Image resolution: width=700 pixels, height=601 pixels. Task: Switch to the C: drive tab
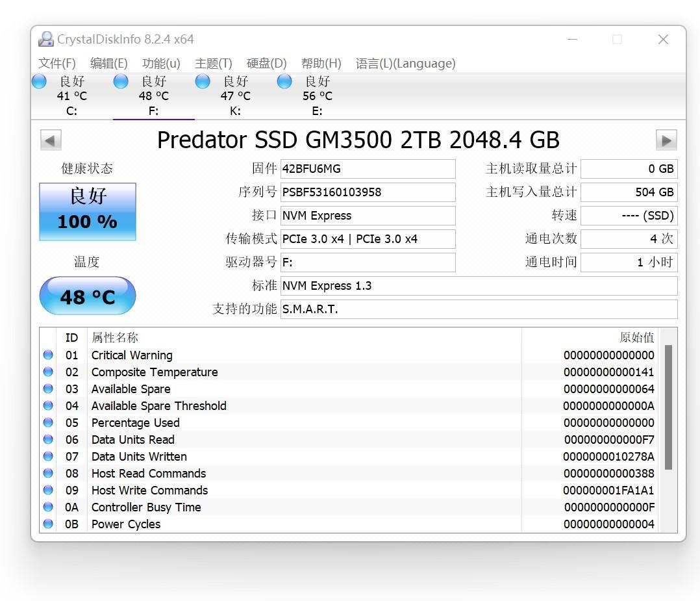[x=72, y=96]
